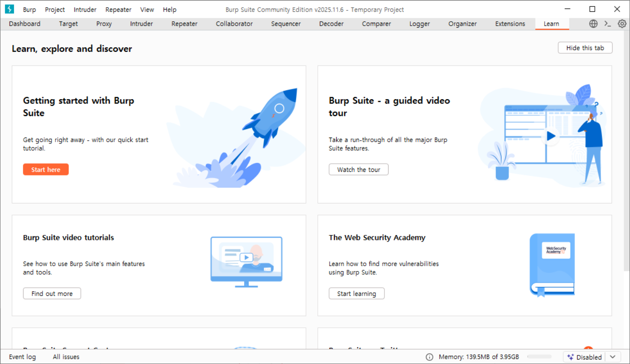Click the Burp Suite lightning logo icon
Screen dimensions: 630x364
click(x=9, y=9)
